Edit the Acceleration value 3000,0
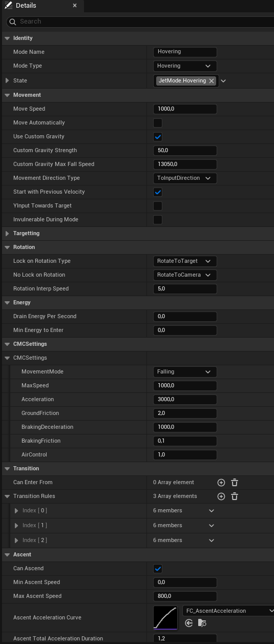This screenshot has width=274, height=644. 185,400
